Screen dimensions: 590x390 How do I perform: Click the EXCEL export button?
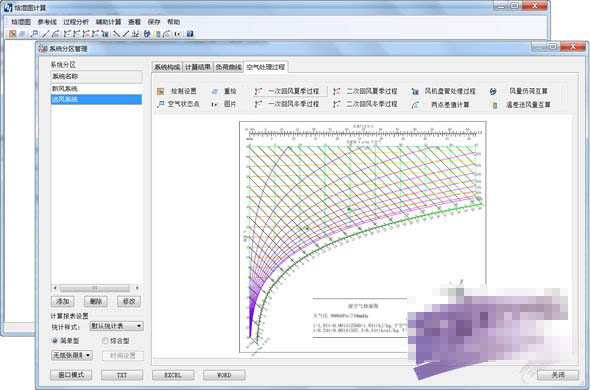tap(173, 375)
